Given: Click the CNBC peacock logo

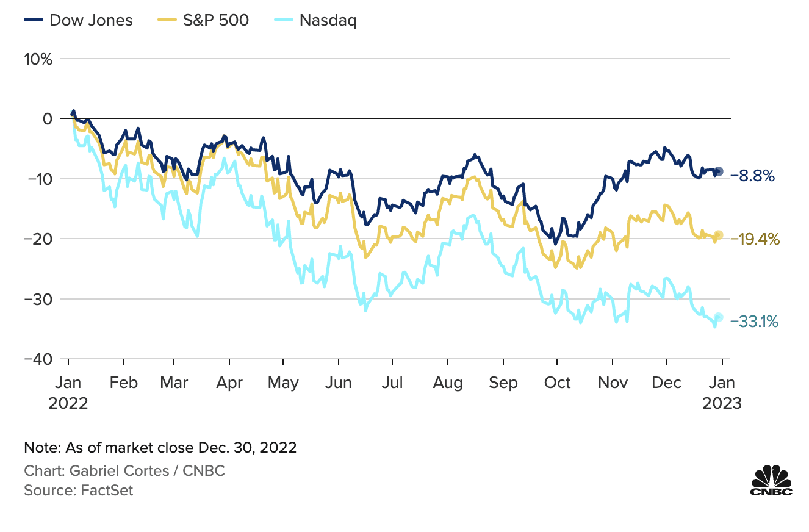Looking at the screenshot, I should (771, 480).
